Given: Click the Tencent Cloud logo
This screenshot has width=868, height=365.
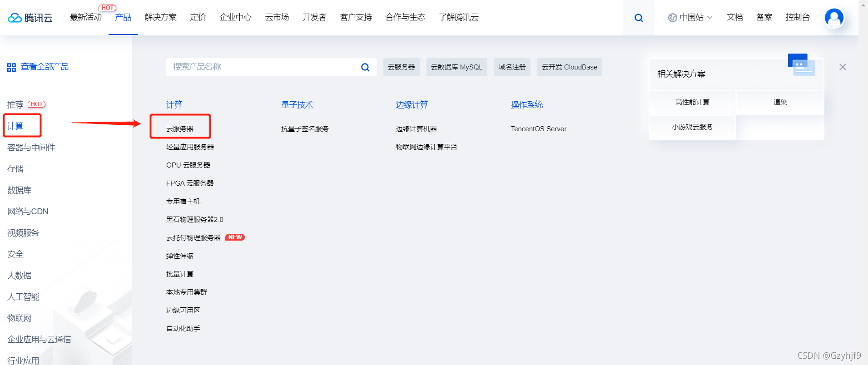Looking at the screenshot, I should coord(30,18).
